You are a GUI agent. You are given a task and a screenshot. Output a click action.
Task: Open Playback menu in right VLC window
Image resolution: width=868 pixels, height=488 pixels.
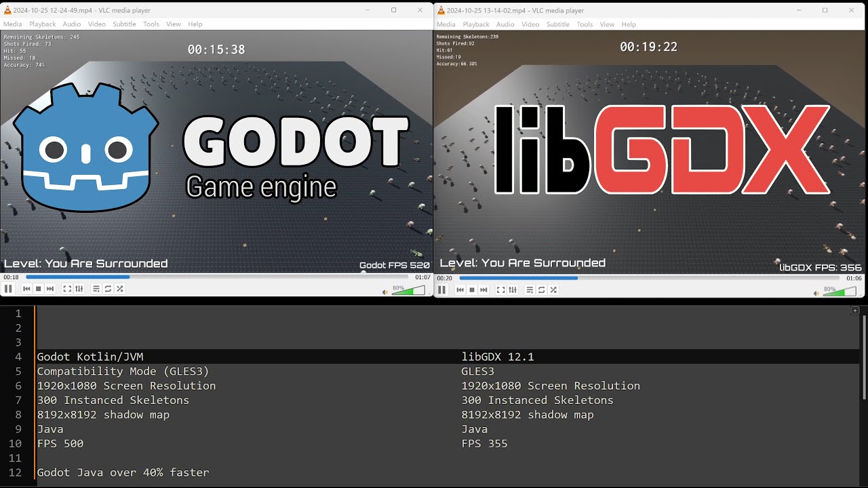pos(476,24)
